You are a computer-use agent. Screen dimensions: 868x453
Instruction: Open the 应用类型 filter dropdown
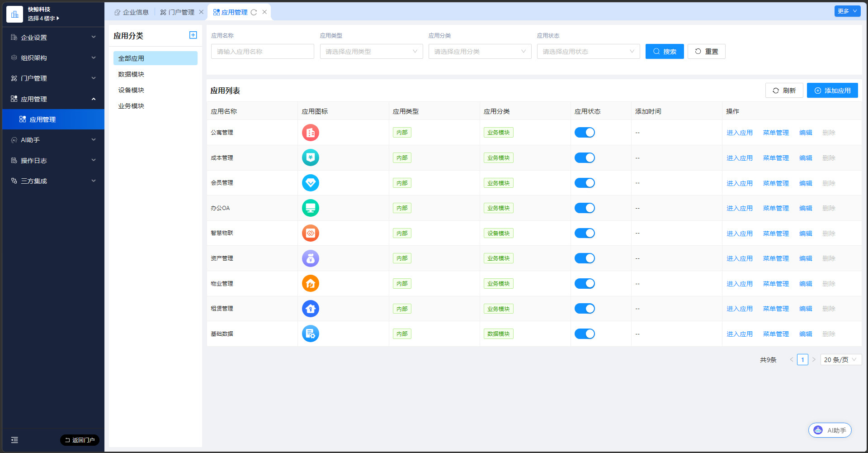point(371,52)
